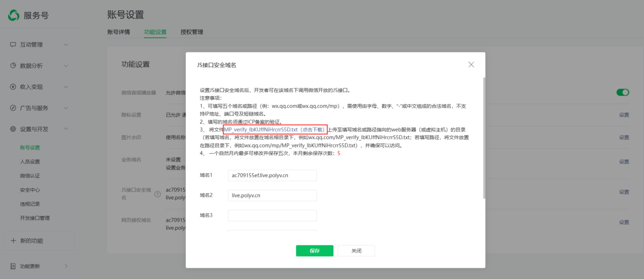Click the remaining saves count 5
Screen dimensions: 644x279
tap(339, 153)
